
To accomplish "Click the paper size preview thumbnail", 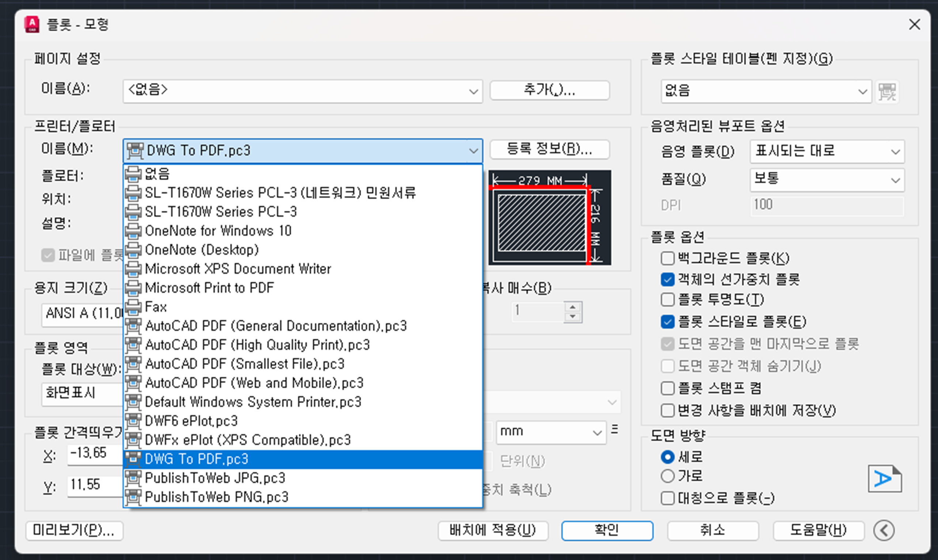I will pyautogui.click(x=549, y=217).
